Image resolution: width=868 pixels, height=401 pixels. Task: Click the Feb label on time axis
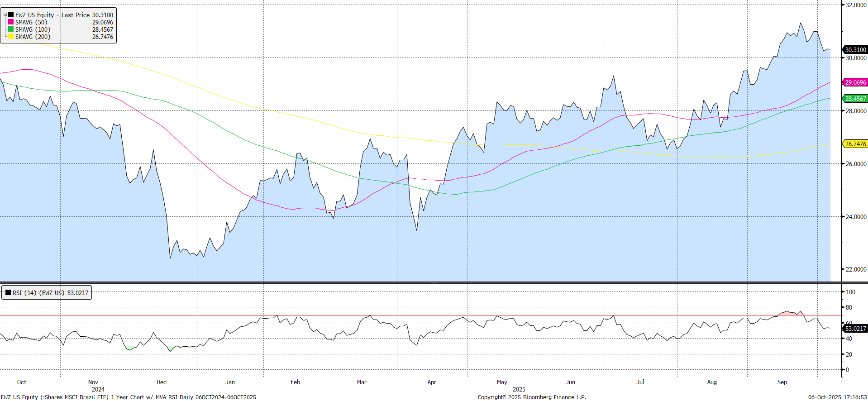(x=296, y=382)
